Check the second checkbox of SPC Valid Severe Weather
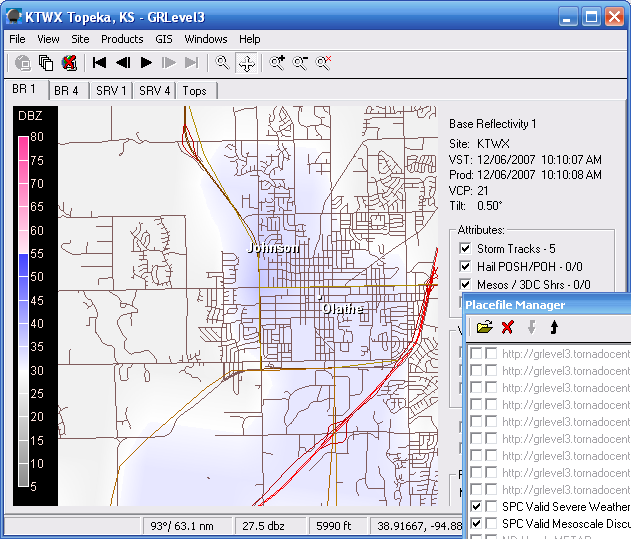 [491, 506]
